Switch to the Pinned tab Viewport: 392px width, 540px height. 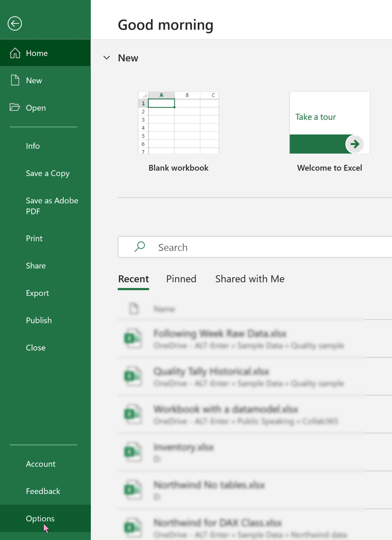[181, 279]
